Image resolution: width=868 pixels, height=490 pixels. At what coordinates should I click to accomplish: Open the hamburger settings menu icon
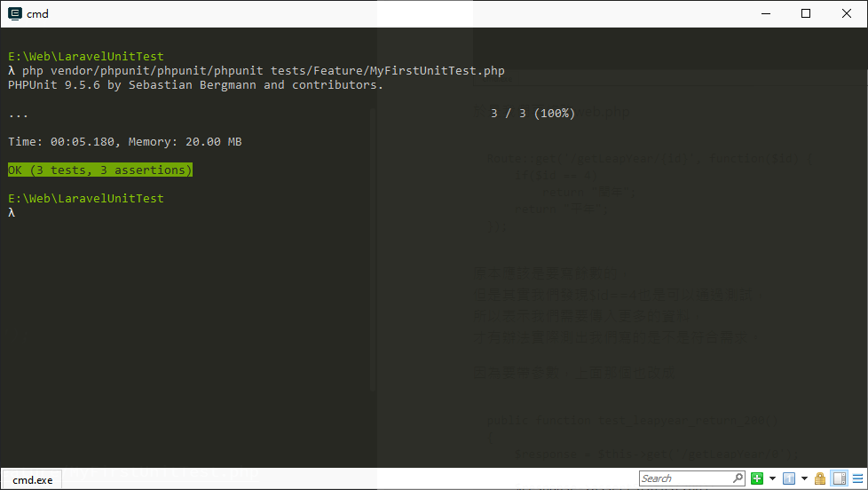pyautogui.click(x=858, y=478)
